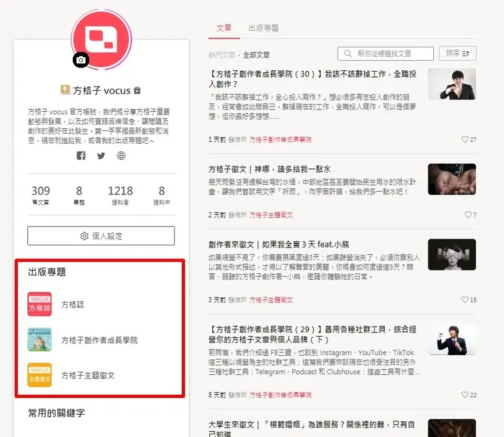This screenshot has height=437, width=504.
Task: Switch to the 出版專題 tab
Action: (264, 28)
